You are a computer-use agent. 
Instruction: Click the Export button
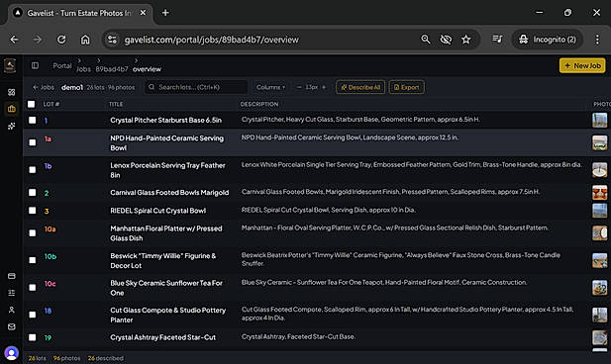point(406,87)
